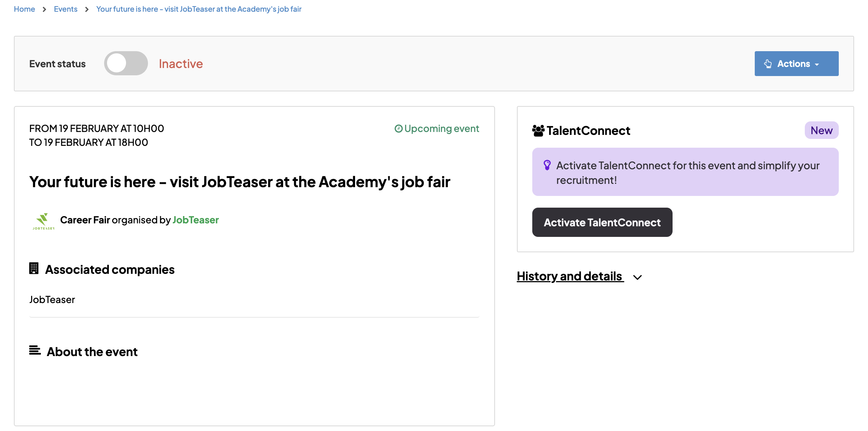Click the event title heading
868x431 pixels.
click(x=240, y=182)
